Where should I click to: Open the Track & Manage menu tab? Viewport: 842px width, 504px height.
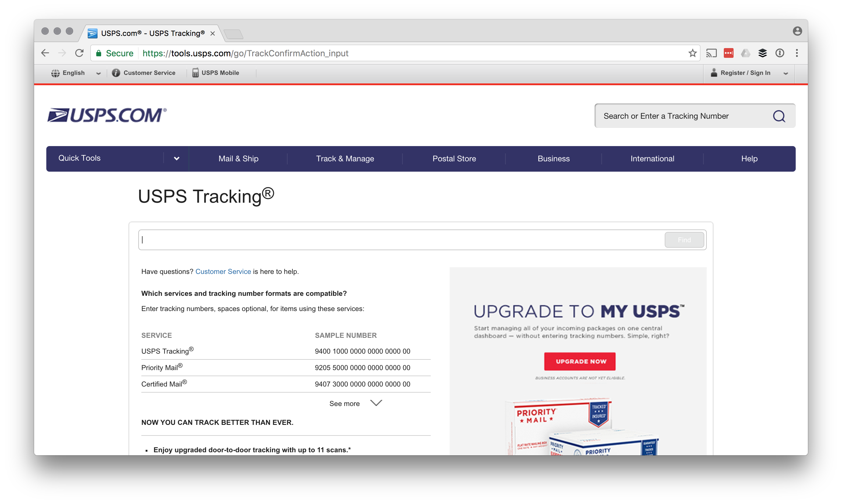pyautogui.click(x=345, y=158)
